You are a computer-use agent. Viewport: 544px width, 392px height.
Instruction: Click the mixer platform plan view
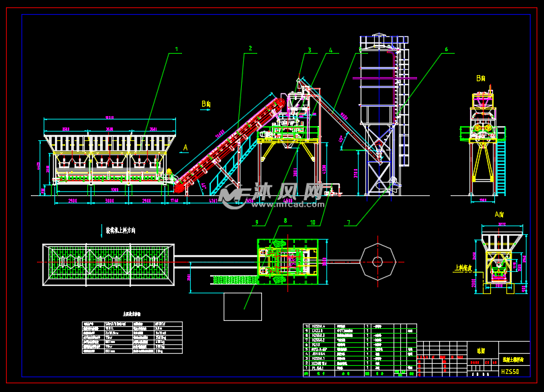[x=287, y=262]
